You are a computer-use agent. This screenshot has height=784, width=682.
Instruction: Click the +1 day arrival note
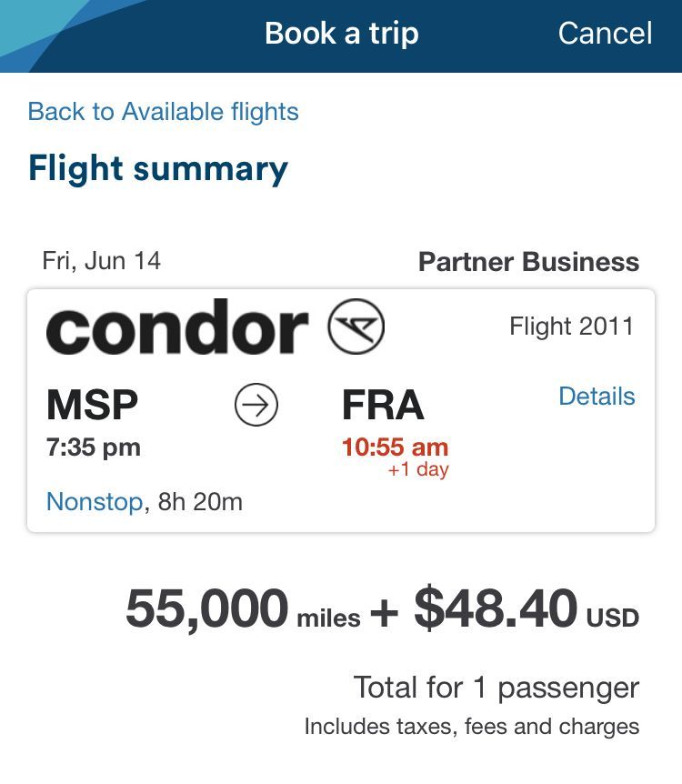(418, 469)
